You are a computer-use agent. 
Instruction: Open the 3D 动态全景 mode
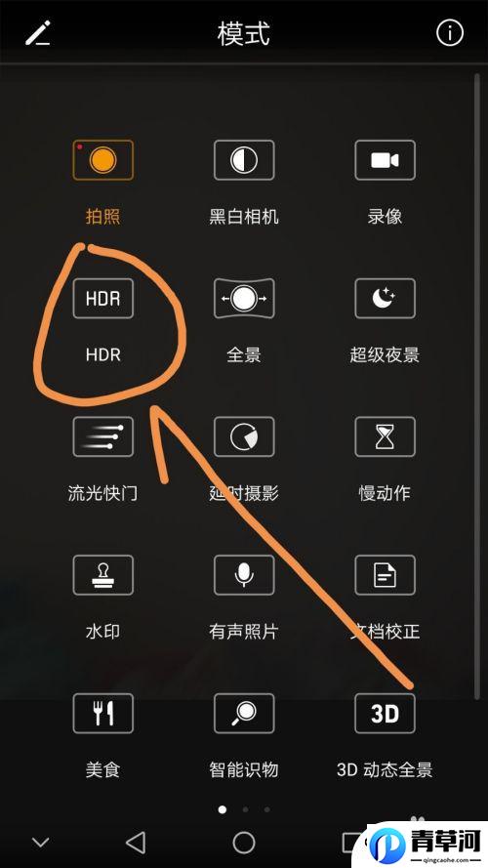click(385, 714)
